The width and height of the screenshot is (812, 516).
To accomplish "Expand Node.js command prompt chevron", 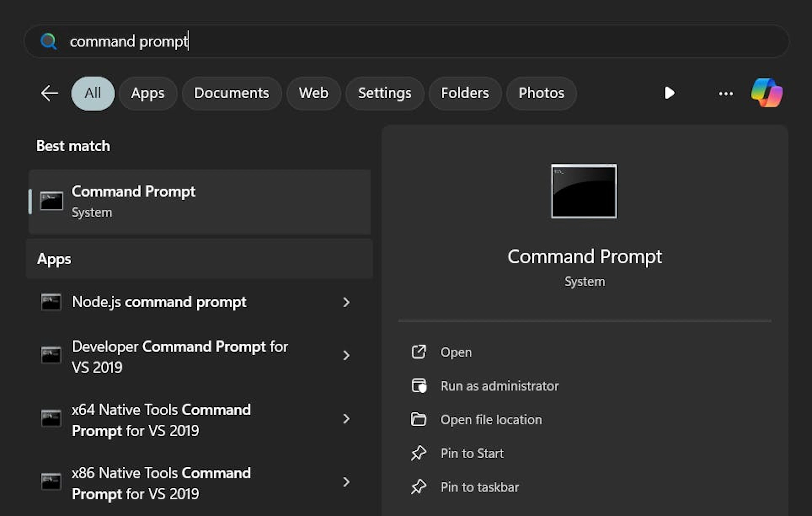I will [x=346, y=302].
